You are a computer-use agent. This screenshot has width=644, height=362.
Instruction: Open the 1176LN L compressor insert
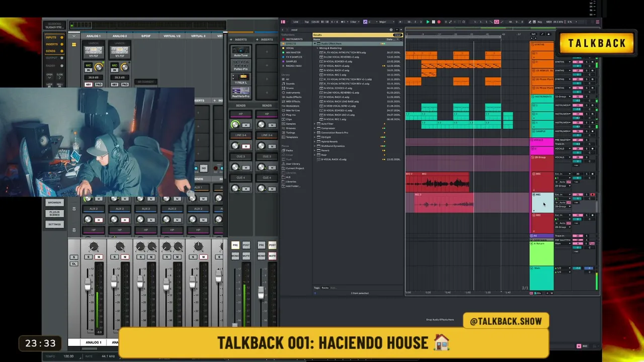[241, 79]
